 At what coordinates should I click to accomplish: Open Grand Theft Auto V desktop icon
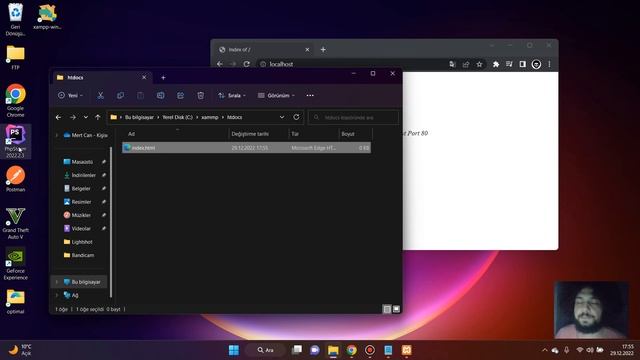16,223
